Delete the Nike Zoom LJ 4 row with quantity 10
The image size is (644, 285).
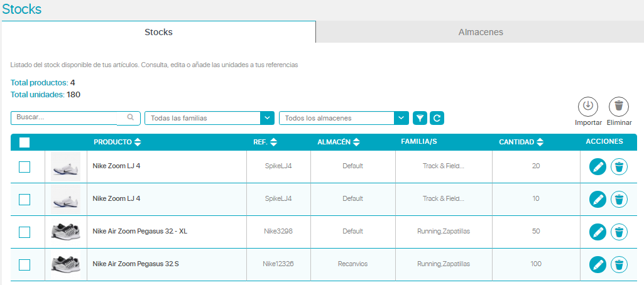619,199
